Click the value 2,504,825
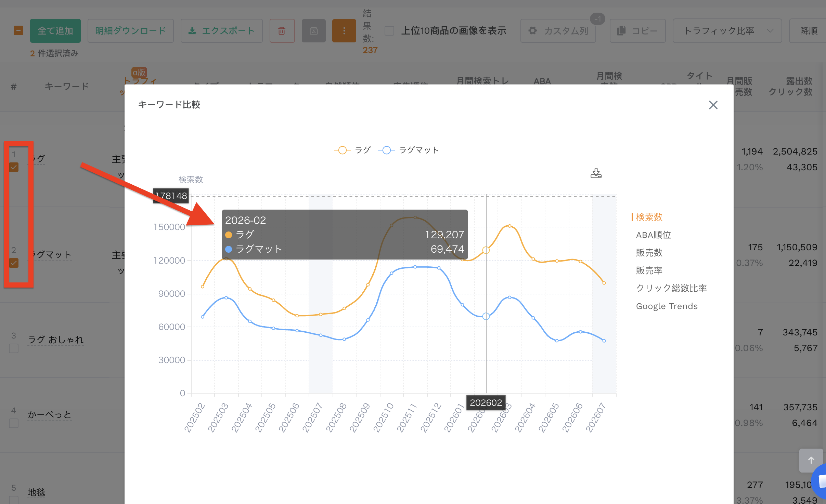Viewport: 826px width, 504px height. (x=795, y=151)
